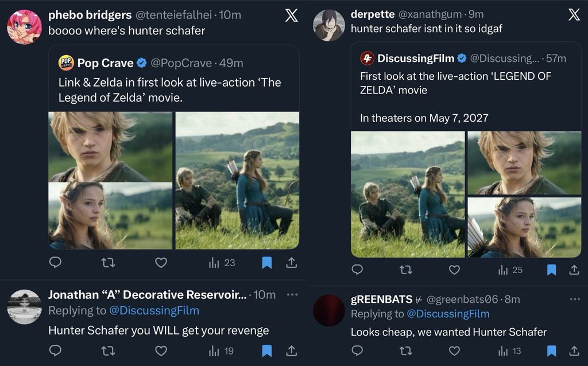Remove bookmark from derpette's post
This screenshot has width=588, height=366.
click(x=551, y=270)
